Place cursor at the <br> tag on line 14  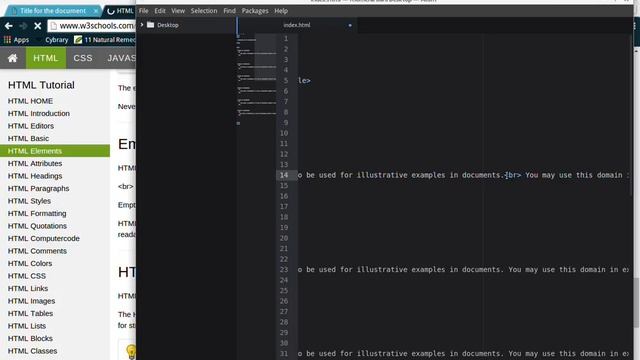(513, 175)
